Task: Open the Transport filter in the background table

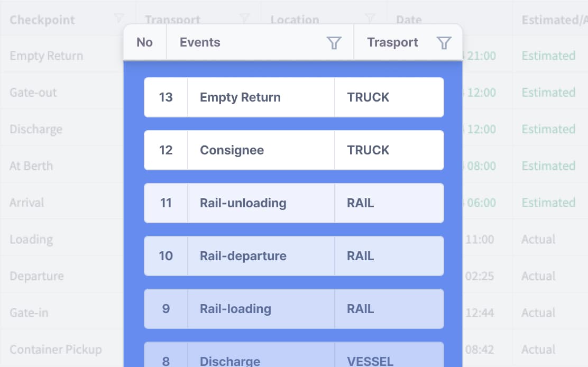Action: (x=244, y=19)
